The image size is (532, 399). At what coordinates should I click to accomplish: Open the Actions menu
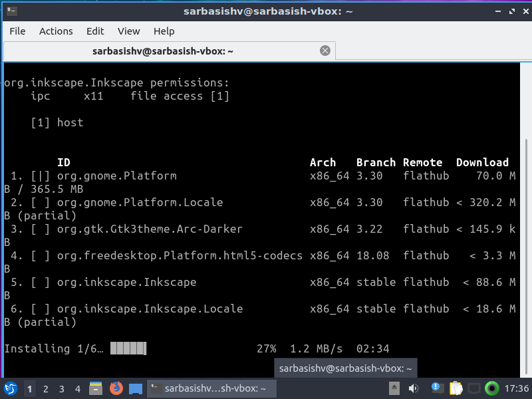(x=56, y=31)
